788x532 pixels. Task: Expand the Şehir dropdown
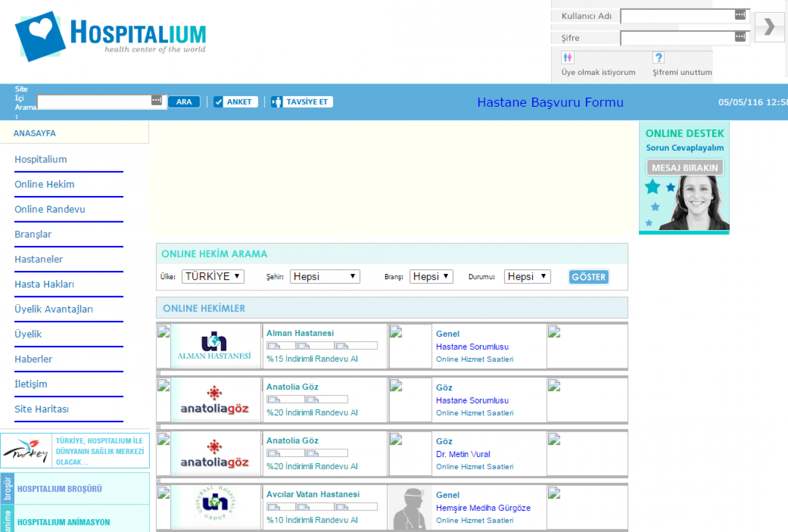tap(325, 277)
